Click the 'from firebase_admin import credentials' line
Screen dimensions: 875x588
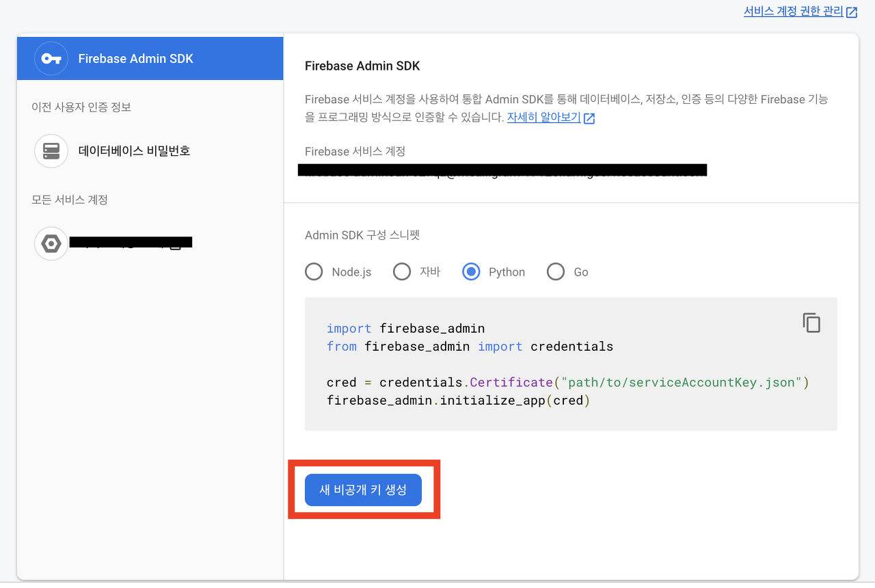pyautogui.click(x=470, y=347)
